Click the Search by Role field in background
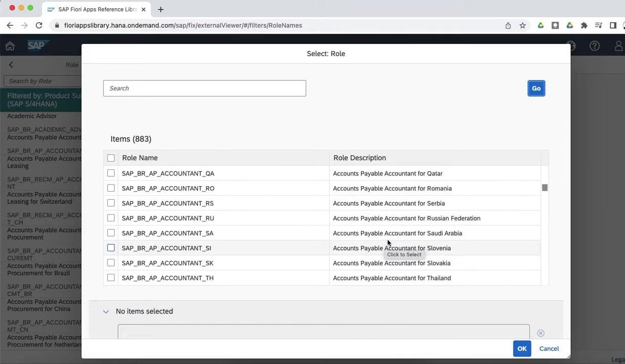This screenshot has height=364, width=625. tap(42, 81)
